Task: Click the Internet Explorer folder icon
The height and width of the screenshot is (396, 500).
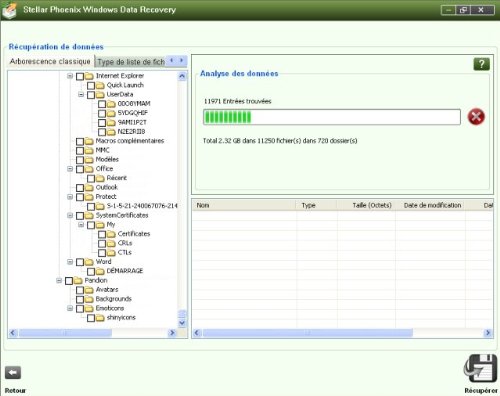Action: tap(89, 76)
